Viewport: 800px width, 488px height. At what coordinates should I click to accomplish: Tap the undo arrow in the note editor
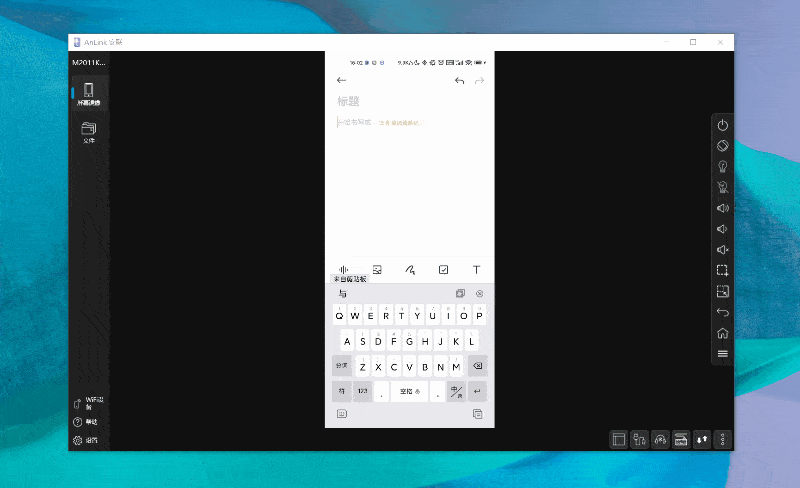coord(459,81)
